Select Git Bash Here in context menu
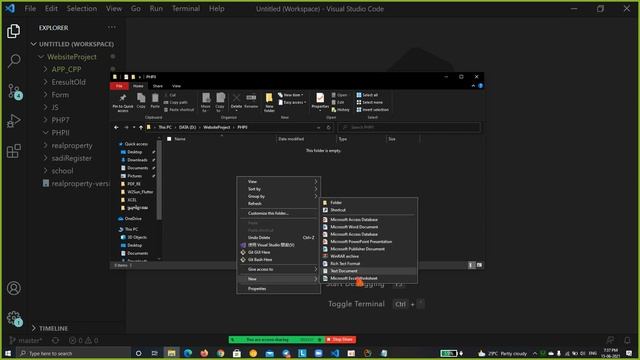640x360 pixels. (278, 260)
